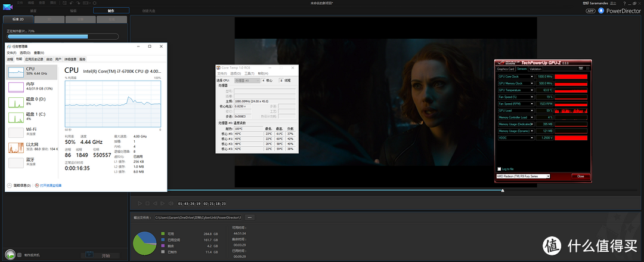644x262 pixels.
Task: Switch to 详细信息 tab in Task Manager
Action: (x=70, y=59)
